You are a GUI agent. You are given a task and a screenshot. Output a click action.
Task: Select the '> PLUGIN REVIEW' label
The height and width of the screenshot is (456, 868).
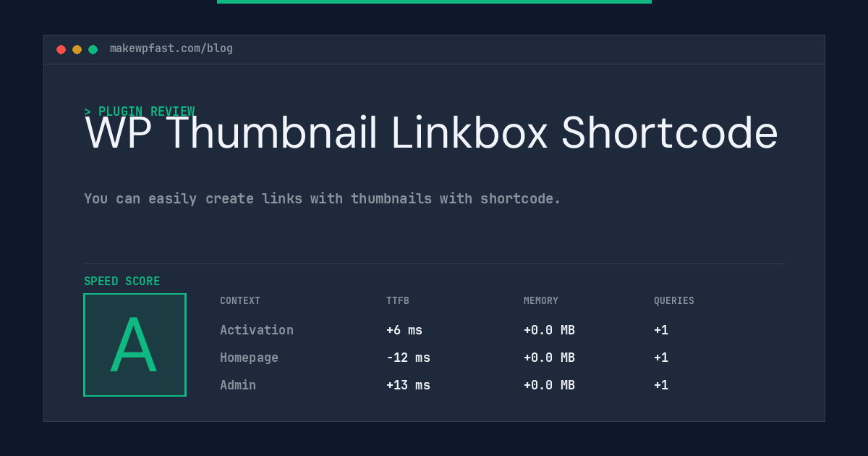tap(140, 111)
